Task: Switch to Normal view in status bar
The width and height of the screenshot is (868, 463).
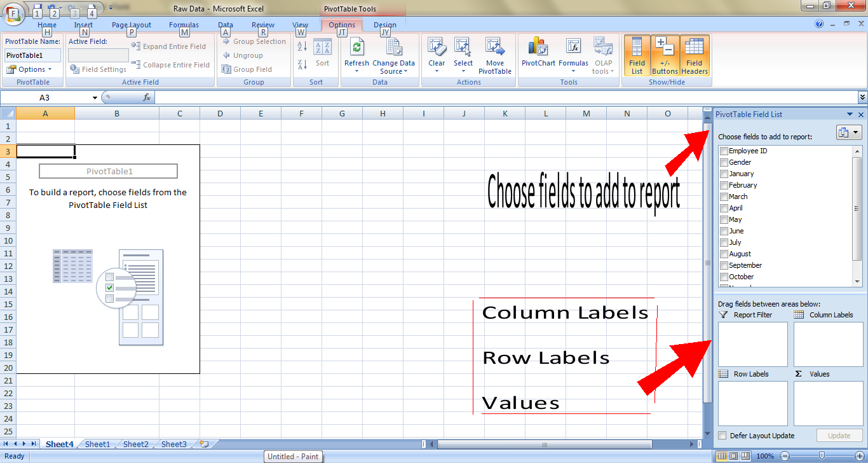Action: 722,456
